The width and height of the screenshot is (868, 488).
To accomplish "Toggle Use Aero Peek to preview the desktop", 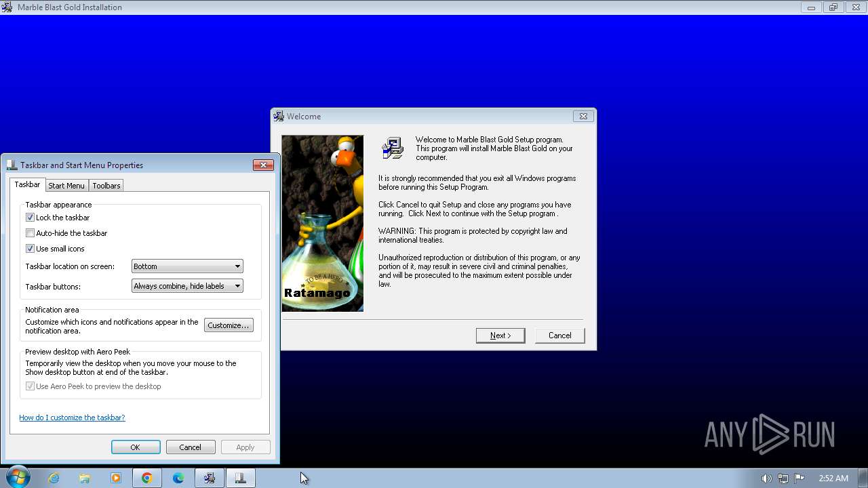I will 30,386.
